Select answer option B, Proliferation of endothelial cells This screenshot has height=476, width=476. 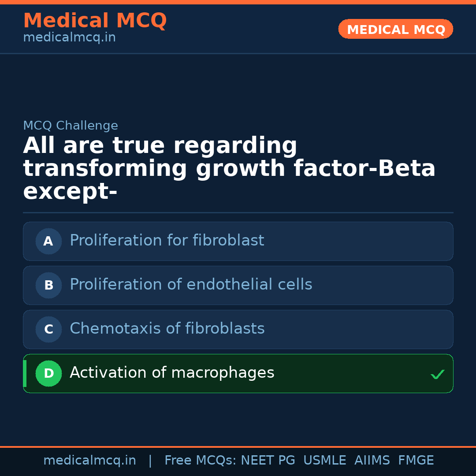click(238, 285)
